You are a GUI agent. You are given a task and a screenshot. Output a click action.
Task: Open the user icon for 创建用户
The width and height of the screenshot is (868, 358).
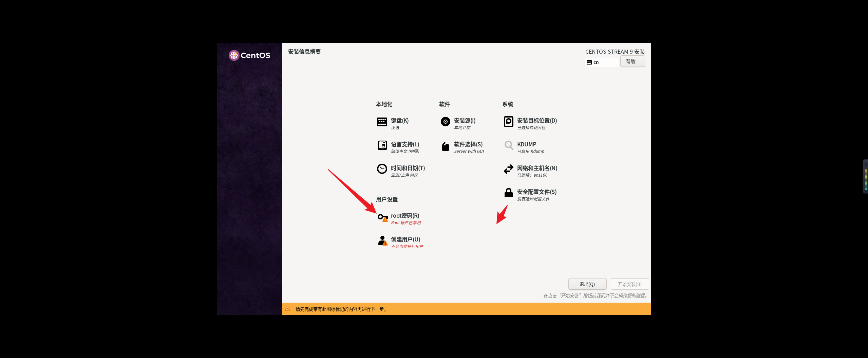[x=382, y=241]
